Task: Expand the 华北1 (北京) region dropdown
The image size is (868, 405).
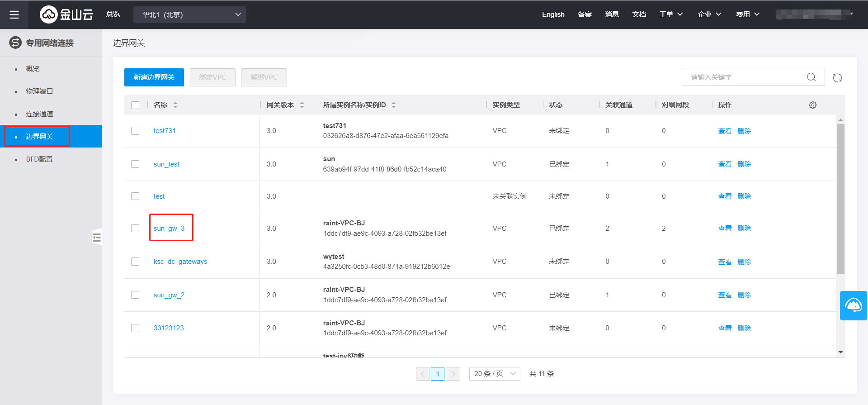Action: click(190, 14)
